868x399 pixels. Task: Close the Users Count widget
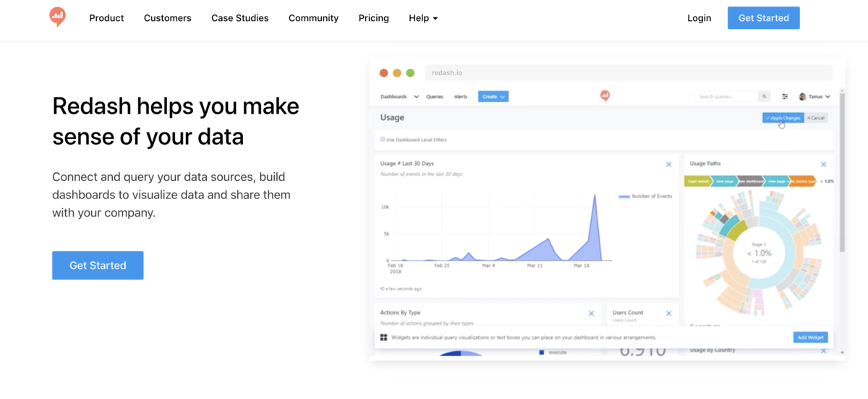click(668, 314)
